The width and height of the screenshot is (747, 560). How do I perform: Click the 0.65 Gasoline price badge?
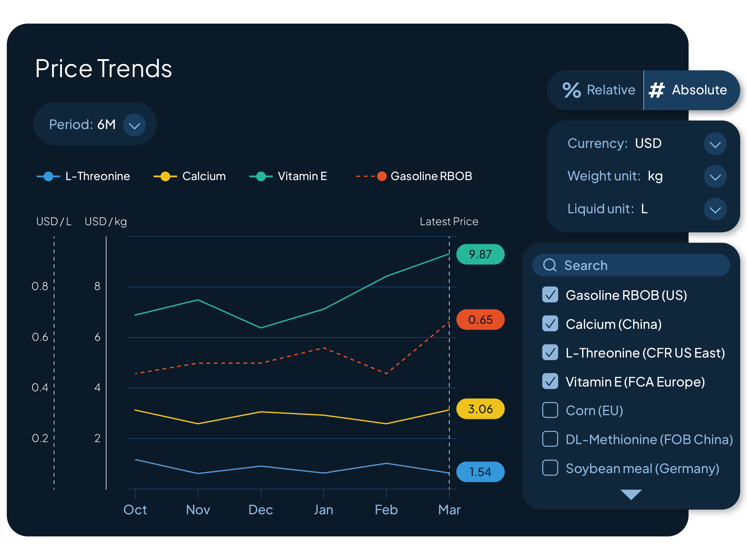point(480,319)
